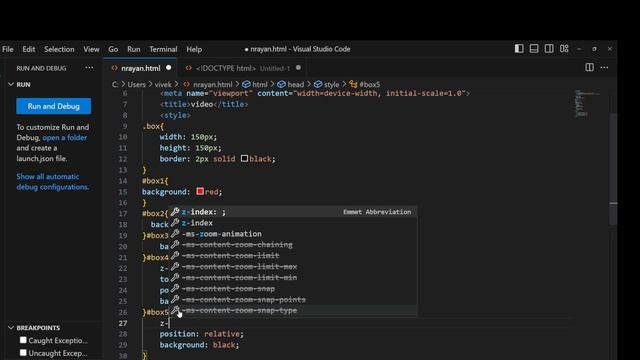Split editor right icon
The width and height of the screenshot is (640, 360).
(589, 67)
